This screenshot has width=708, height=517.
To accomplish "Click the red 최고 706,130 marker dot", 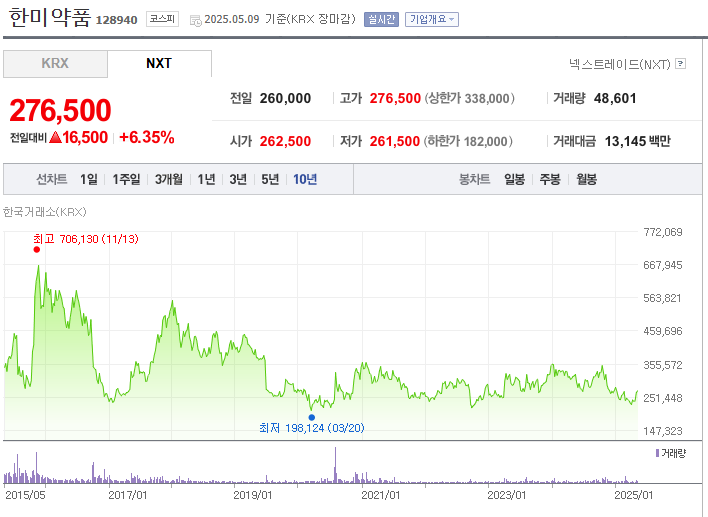I will [x=37, y=250].
